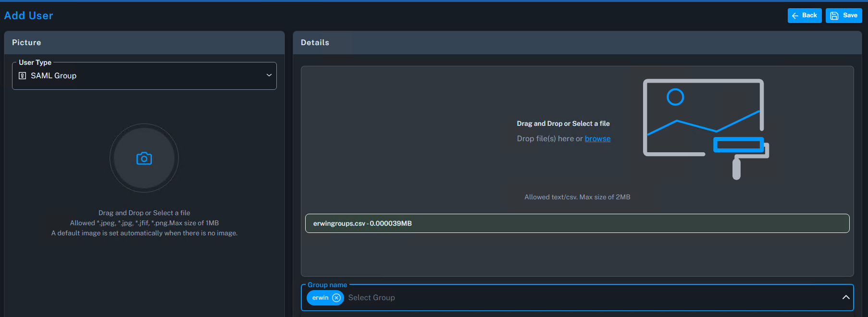Click the camera icon to upload a picture
The image size is (868, 317).
coord(144,158)
